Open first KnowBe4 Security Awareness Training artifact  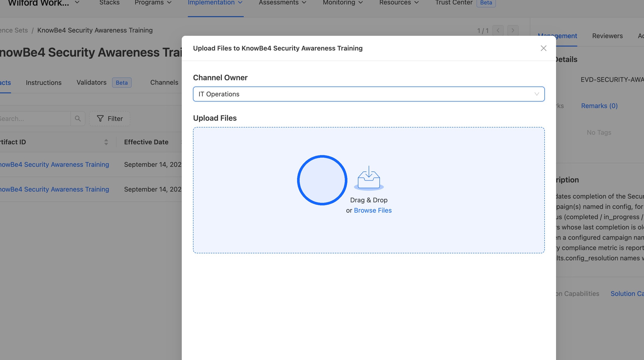click(55, 164)
